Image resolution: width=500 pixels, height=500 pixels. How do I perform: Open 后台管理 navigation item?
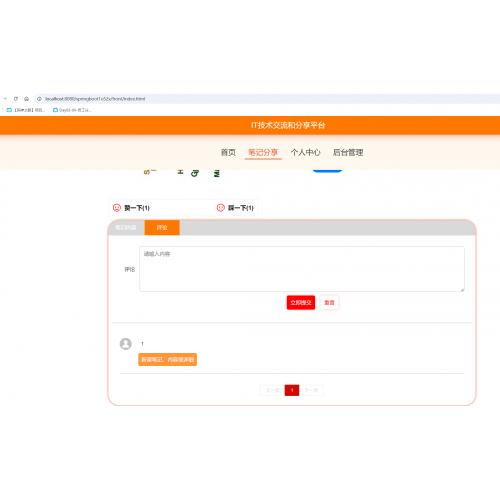pyautogui.click(x=348, y=152)
